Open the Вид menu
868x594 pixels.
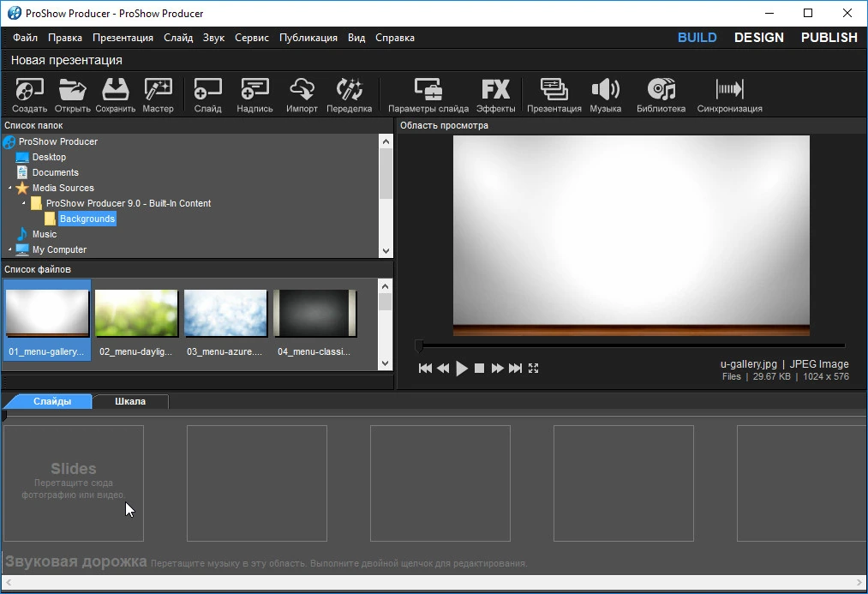(x=356, y=38)
